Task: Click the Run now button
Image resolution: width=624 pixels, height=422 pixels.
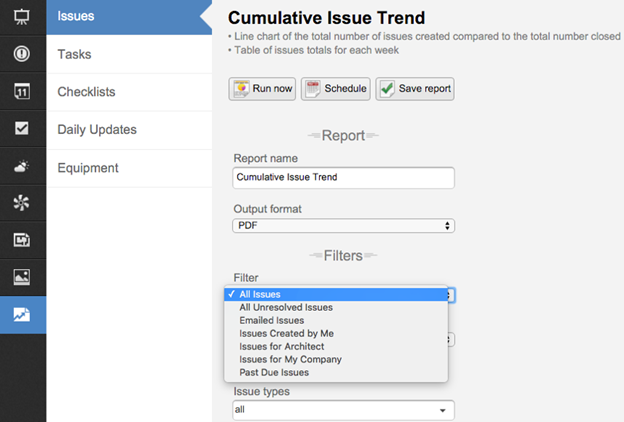Action: coord(263,89)
